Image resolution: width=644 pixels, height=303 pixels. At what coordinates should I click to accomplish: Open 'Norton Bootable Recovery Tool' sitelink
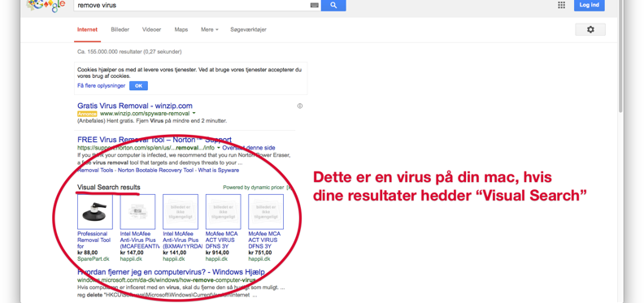[x=154, y=170]
